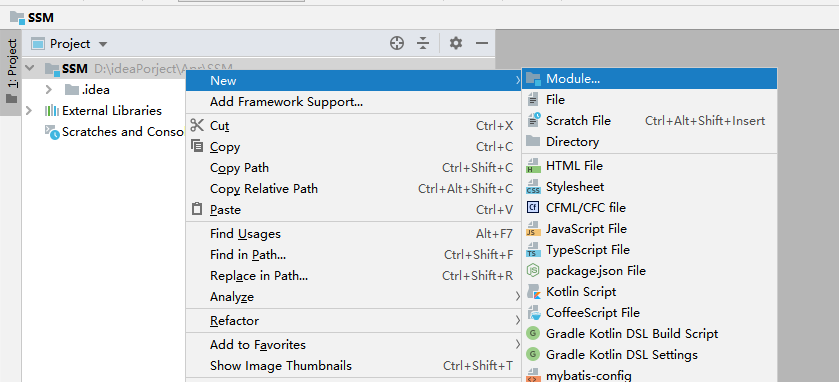839x382 pixels.
Task: Expand the External Libraries node
Action: (x=29, y=111)
